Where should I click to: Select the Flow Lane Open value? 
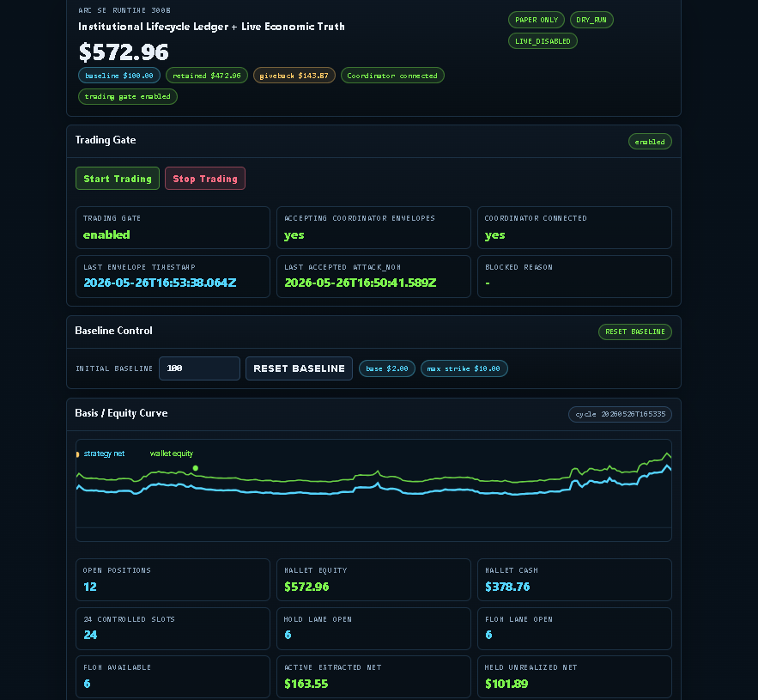pyautogui.click(x=488, y=635)
